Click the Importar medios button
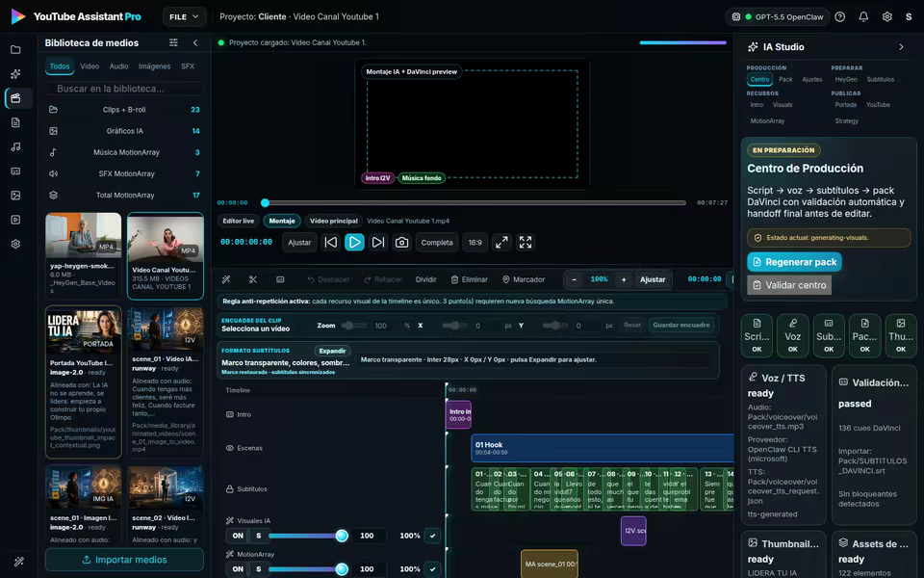The width and height of the screenshot is (924, 578). pos(124,560)
